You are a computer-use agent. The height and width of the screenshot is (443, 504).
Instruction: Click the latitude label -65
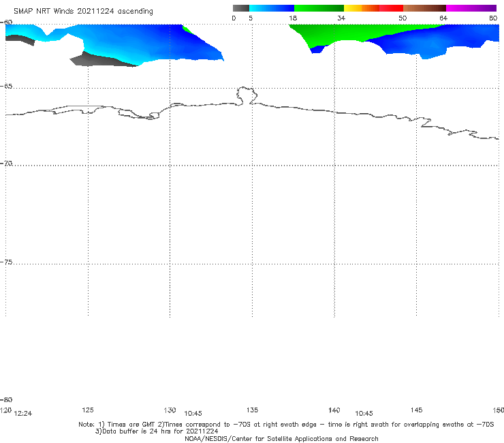click(x=6, y=87)
